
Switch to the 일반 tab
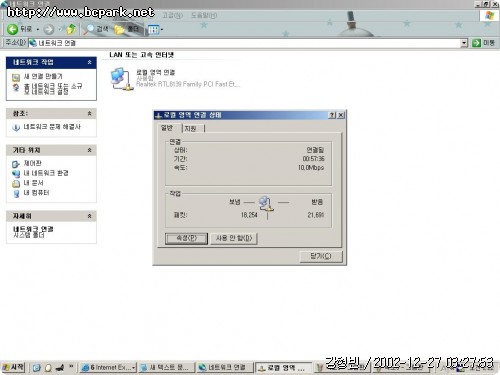tap(168, 128)
